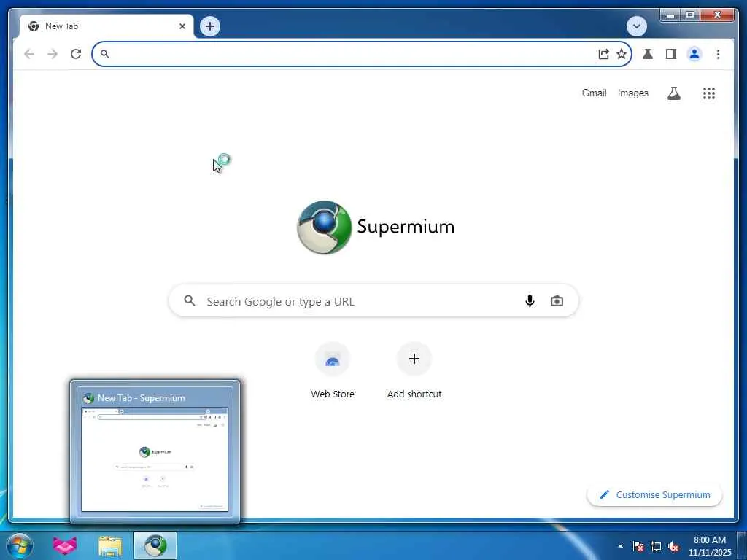Share this page icon in address bar

click(x=603, y=54)
